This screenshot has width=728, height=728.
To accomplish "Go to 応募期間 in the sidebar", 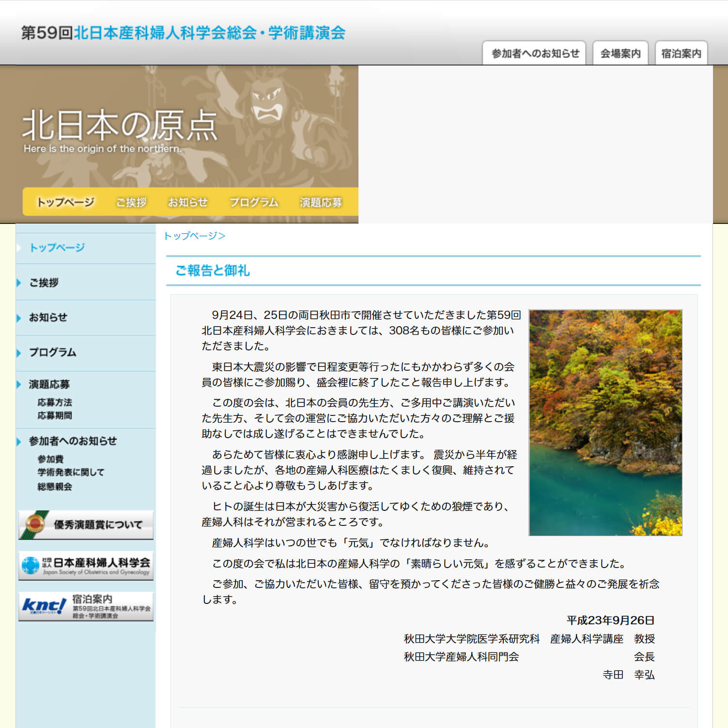I will (x=55, y=415).
